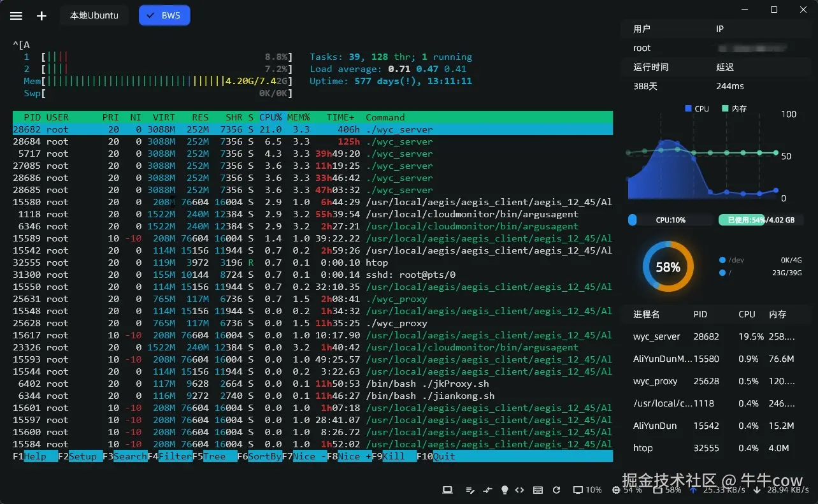Click the /dev disk legend dot

click(722, 260)
